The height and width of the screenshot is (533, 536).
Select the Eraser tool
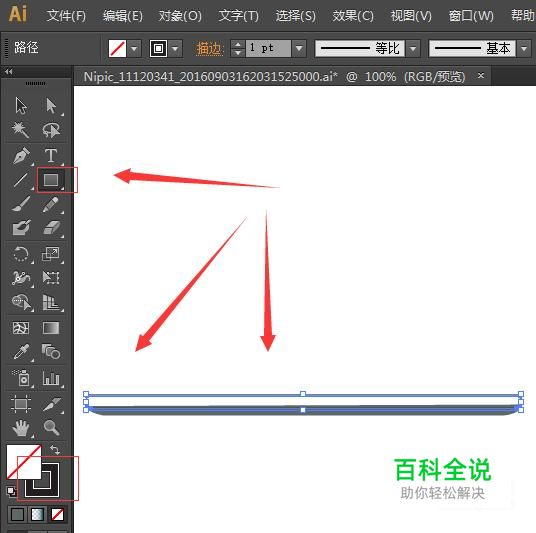click(51, 228)
